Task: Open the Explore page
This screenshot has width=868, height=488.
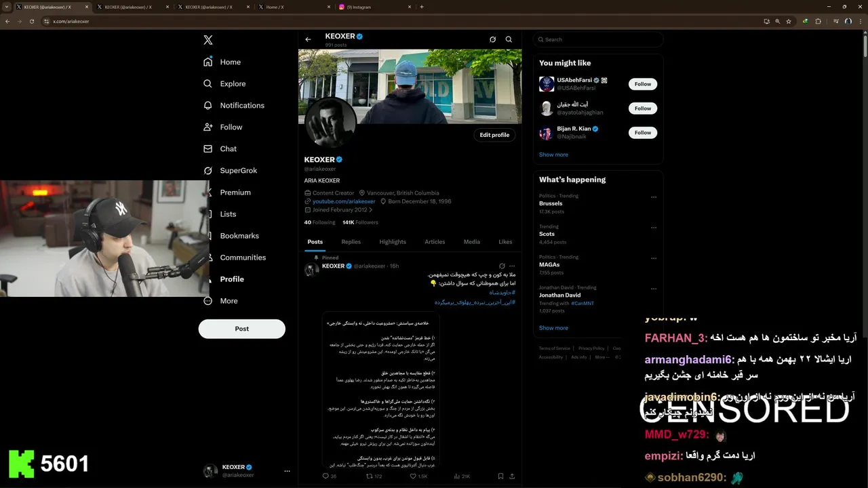Action: 224,83
